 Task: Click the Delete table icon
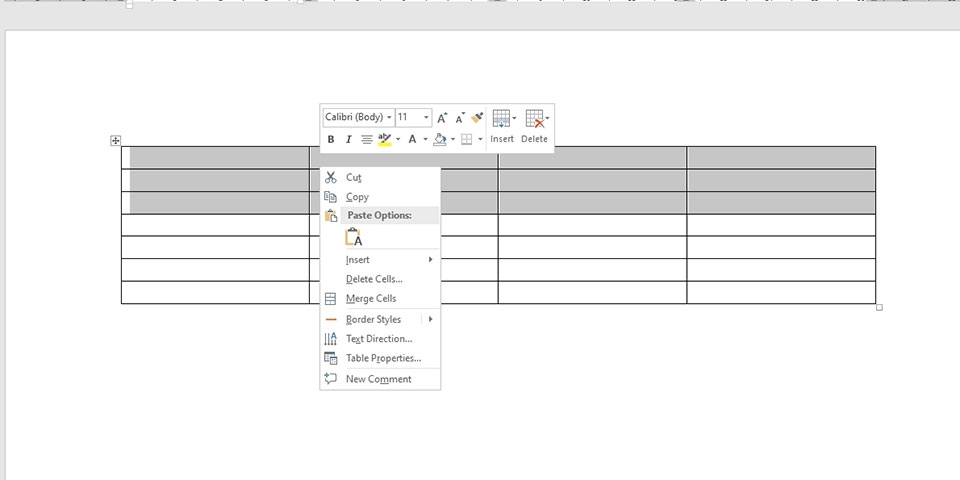[x=534, y=118]
